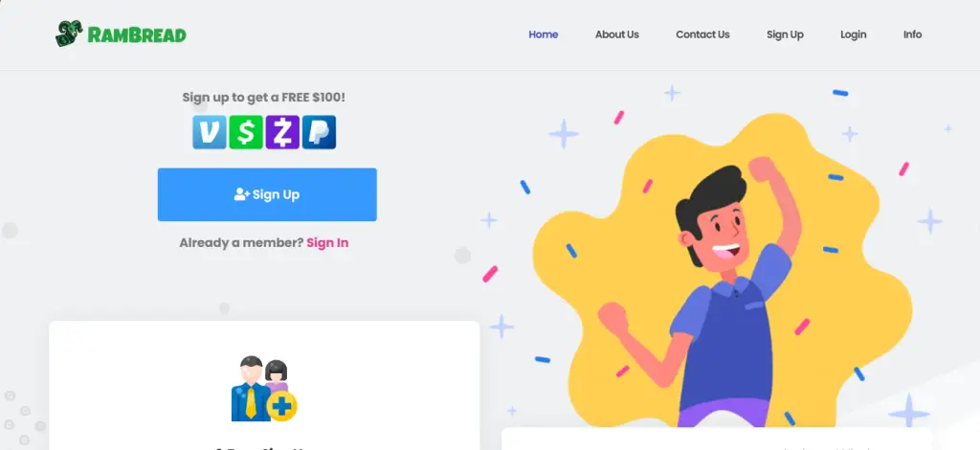Open the Login page from navbar
980x450 pixels.
click(x=853, y=34)
